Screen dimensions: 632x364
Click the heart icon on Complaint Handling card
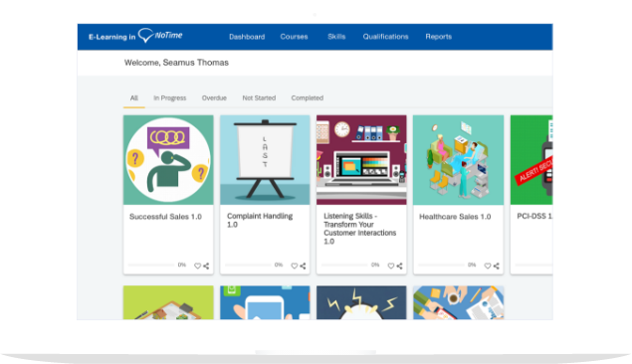coord(295,266)
